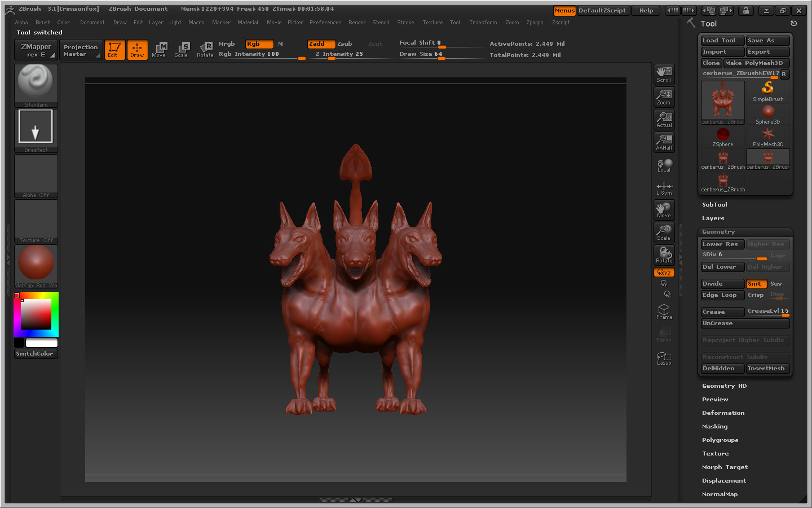Choose the Lasso selection icon
This screenshot has height=508, width=812.
click(664, 358)
